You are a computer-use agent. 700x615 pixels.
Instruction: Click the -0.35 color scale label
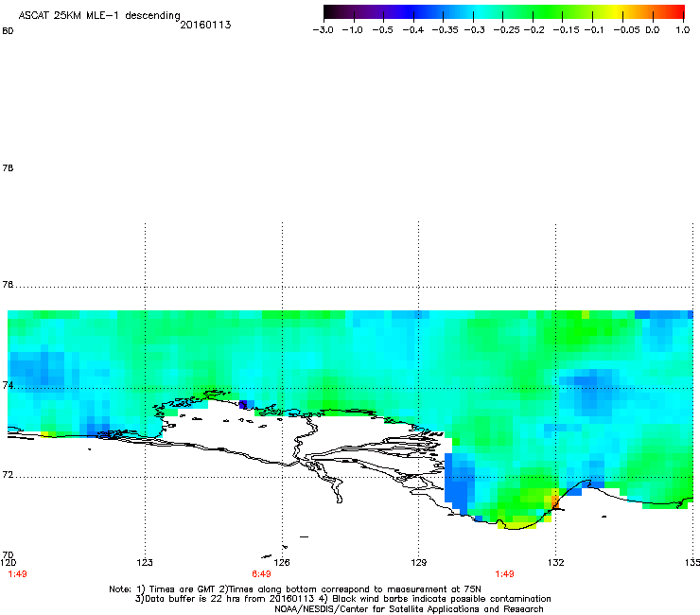point(446,30)
